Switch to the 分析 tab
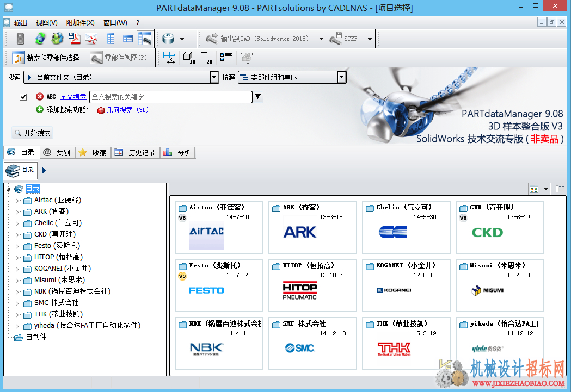This screenshot has height=392, width=571. coord(177,153)
